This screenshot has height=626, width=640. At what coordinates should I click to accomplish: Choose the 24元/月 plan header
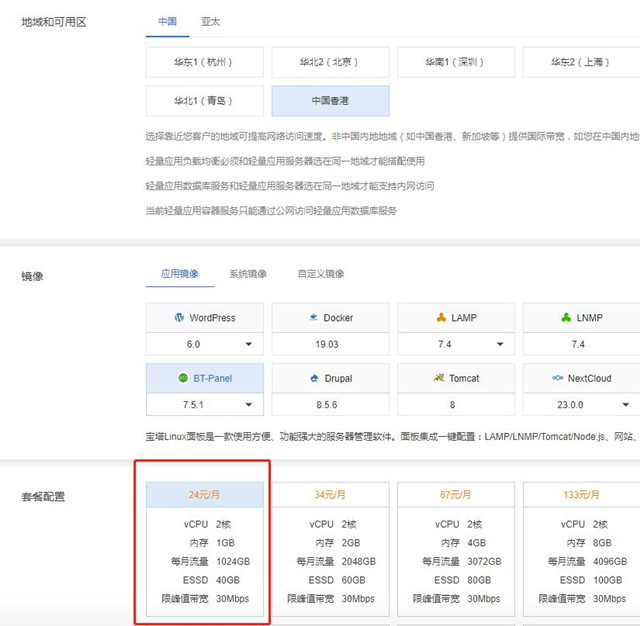(204, 495)
